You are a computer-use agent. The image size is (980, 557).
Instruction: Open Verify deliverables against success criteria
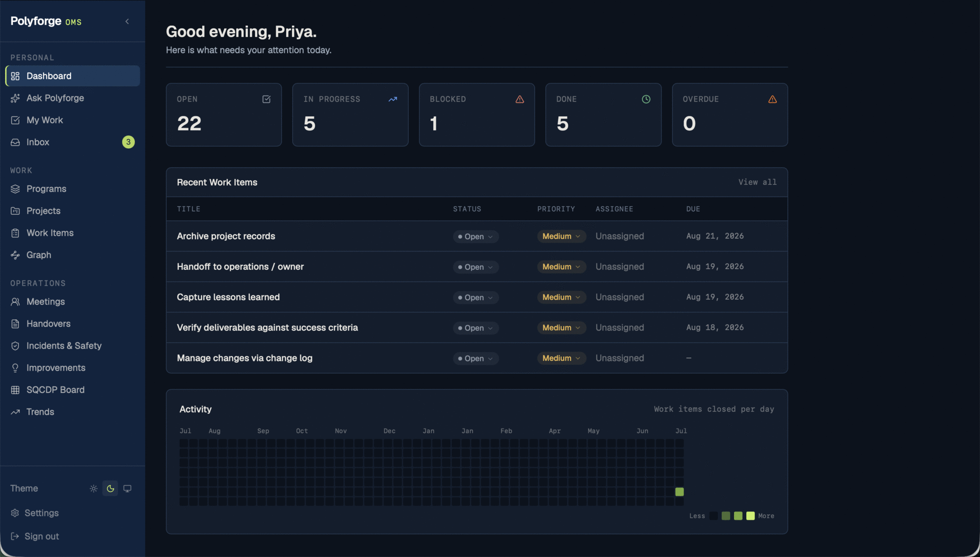(x=268, y=328)
